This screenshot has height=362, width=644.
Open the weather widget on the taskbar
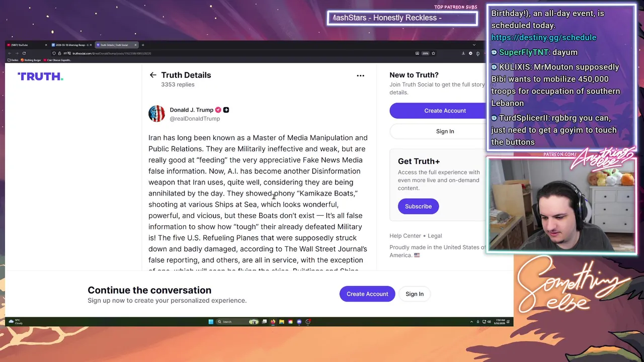[x=16, y=322]
